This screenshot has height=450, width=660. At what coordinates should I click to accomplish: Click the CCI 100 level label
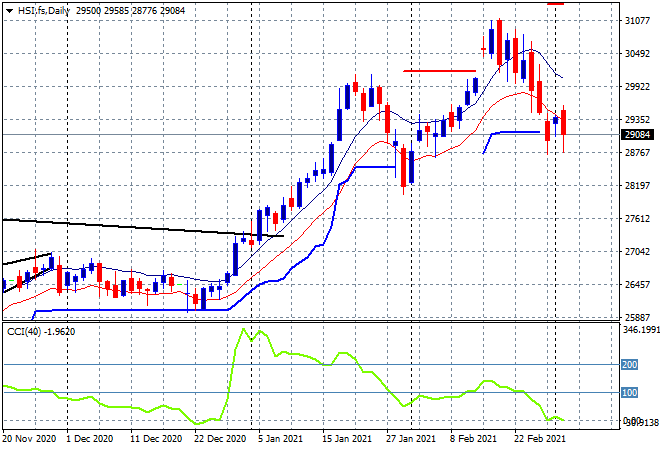point(630,393)
